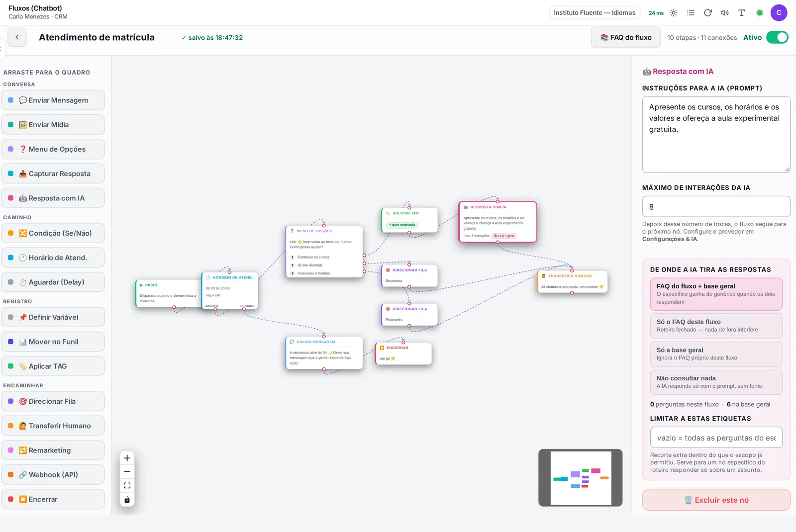
Task: Click the theme sun icon in header
Action: click(x=674, y=13)
